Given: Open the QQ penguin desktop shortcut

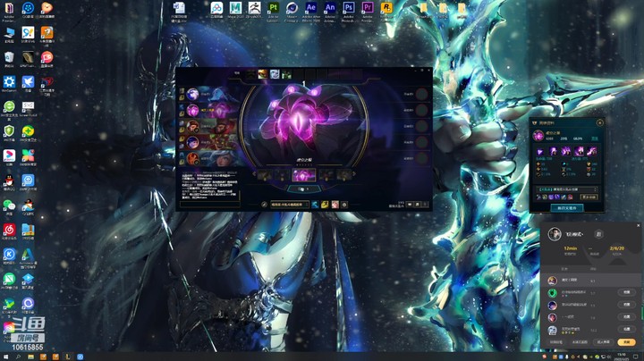Looking at the screenshot, I should coord(9,182).
